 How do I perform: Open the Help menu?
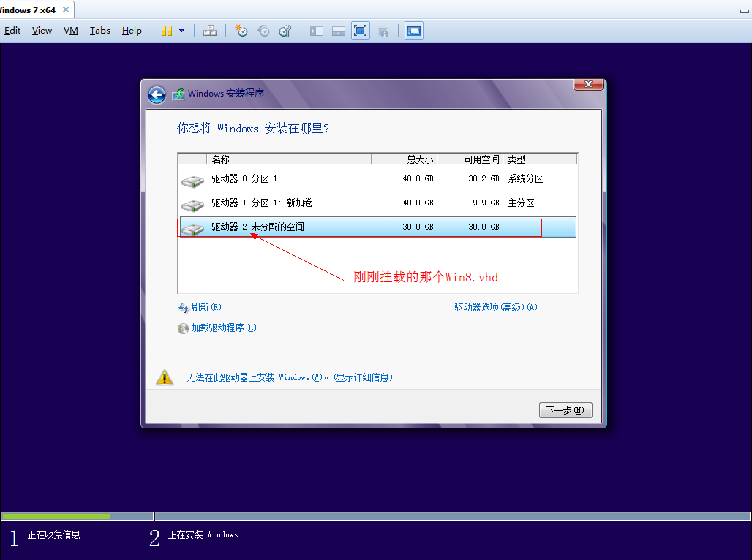point(132,31)
